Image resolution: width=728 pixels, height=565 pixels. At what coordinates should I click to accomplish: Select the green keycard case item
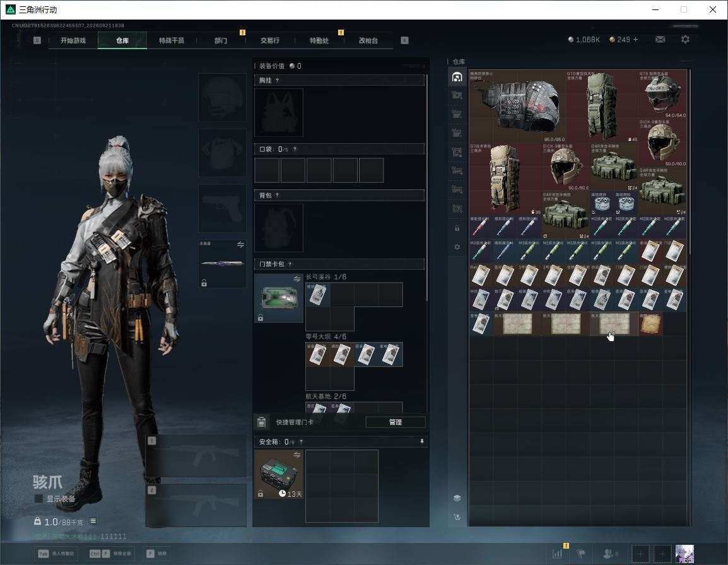pos(279,298)
